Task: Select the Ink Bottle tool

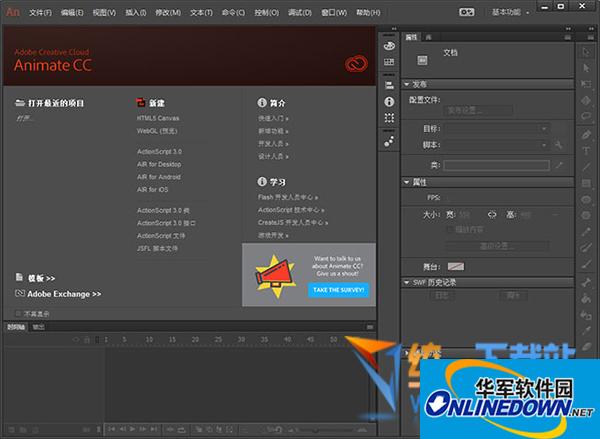Action: [586, 315]
